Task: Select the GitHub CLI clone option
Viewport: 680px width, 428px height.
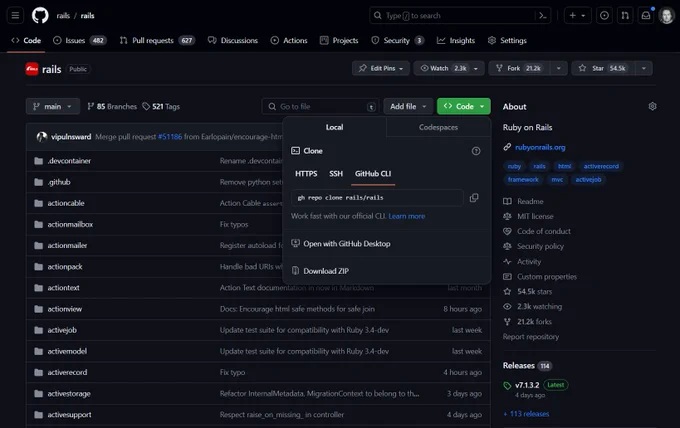Action: pyautogui.click(x=373, y=173)
